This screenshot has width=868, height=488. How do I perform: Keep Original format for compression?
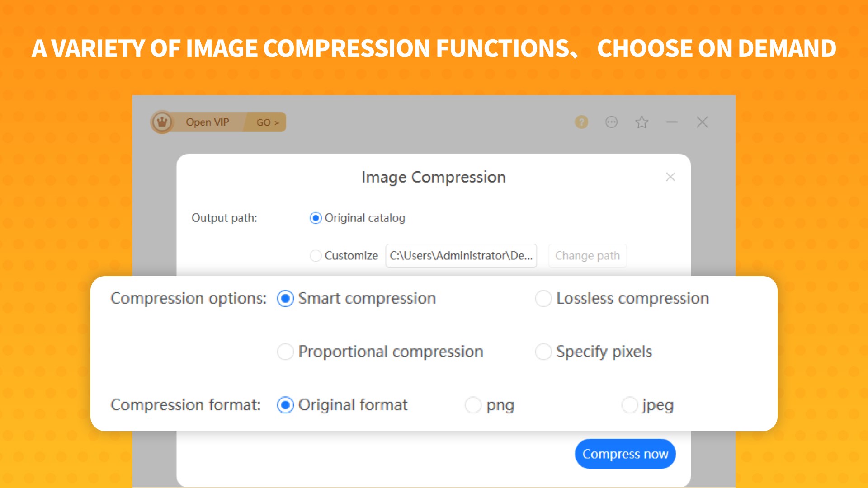285,405
